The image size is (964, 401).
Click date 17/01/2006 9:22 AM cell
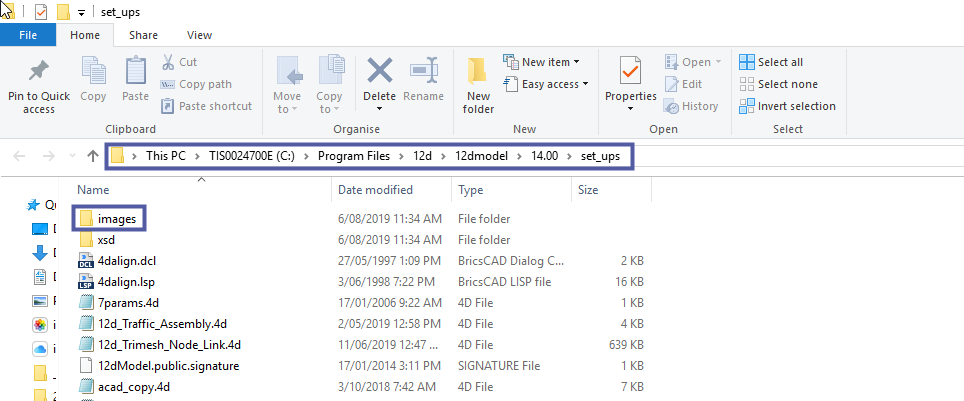click(390, 303)
